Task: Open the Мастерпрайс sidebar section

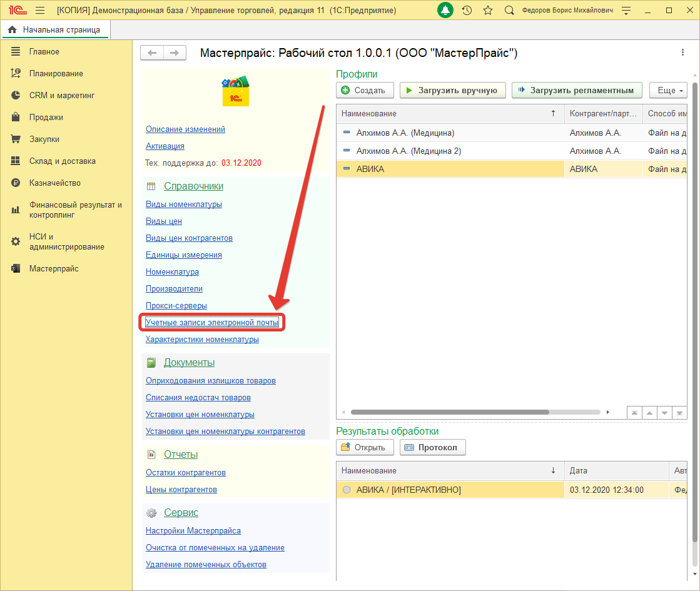Action: pyautogui.click(x=54, y=268)
